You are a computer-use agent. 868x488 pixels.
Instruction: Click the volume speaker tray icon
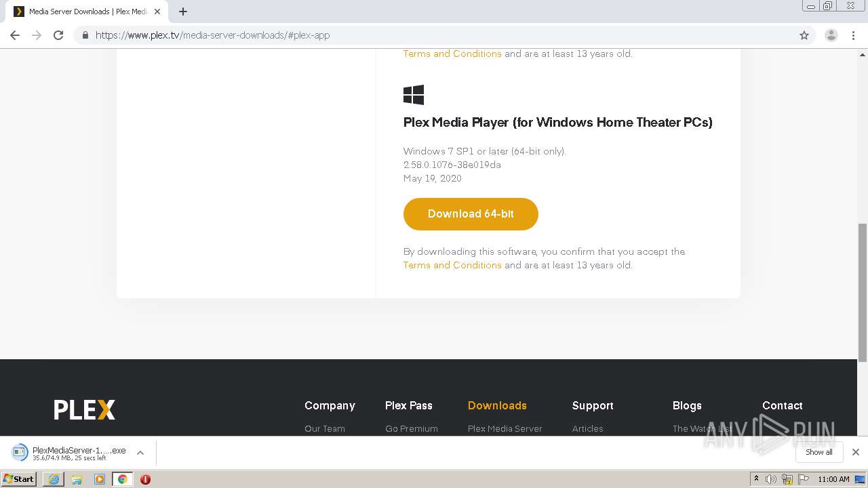coord(771,479)
